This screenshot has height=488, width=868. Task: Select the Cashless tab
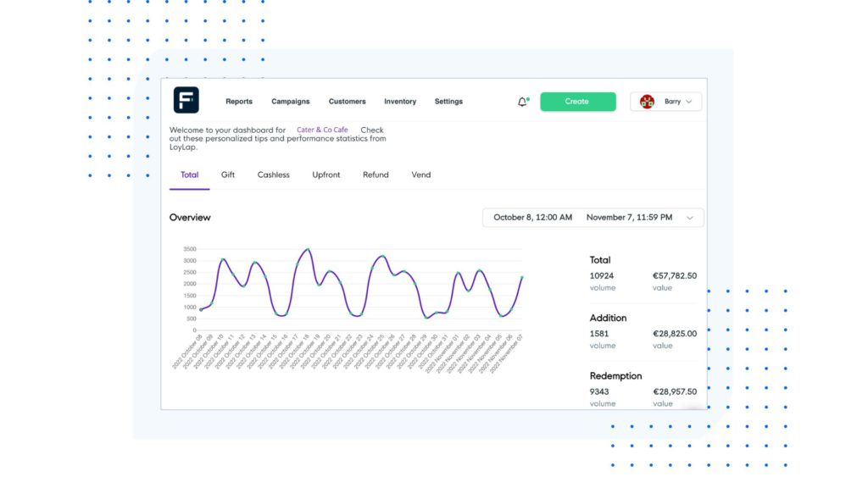273,175
